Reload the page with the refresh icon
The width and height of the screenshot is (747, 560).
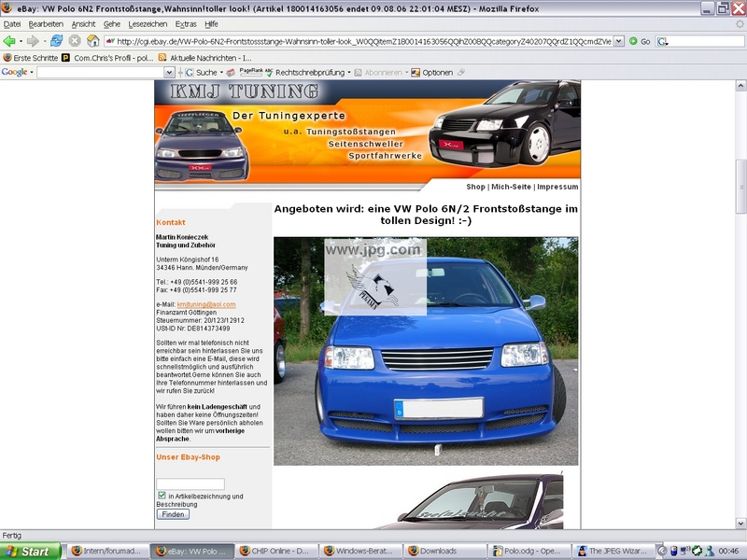(x=56, y=41)
